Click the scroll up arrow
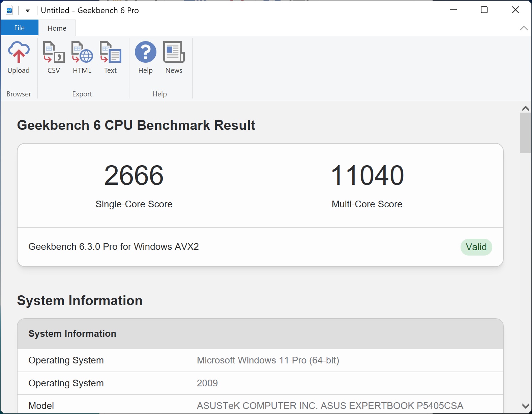Viewport: 532px width, 414px height. pos(525,109)
